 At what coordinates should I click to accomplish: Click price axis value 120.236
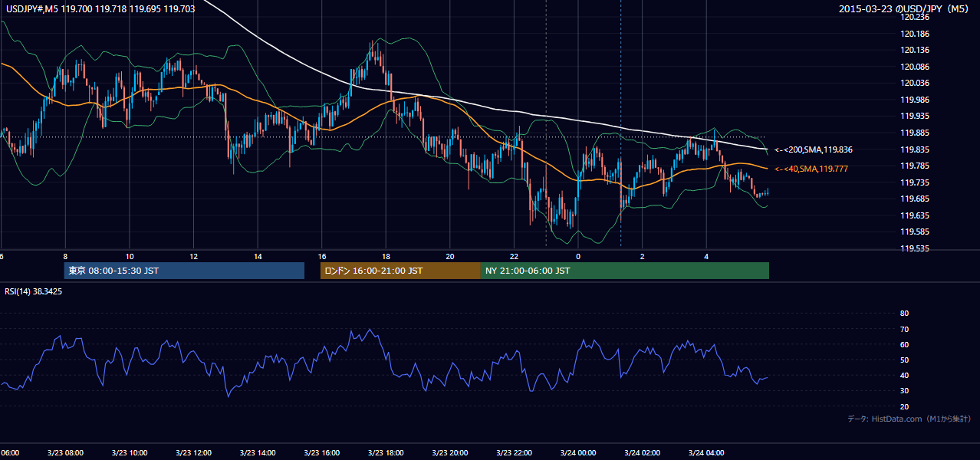pos(916,17)
